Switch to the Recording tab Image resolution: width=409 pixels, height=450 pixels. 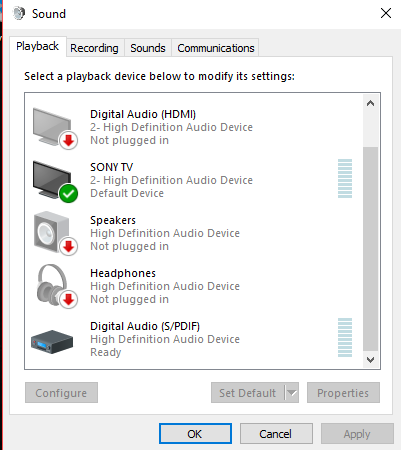click(x=94, y=48)
